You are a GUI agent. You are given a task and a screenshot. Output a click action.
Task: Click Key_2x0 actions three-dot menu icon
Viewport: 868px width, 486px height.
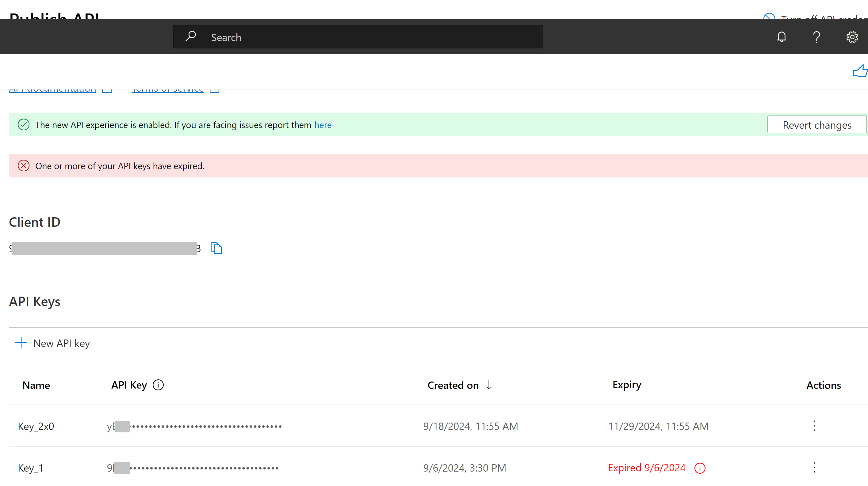coord(814,426)
